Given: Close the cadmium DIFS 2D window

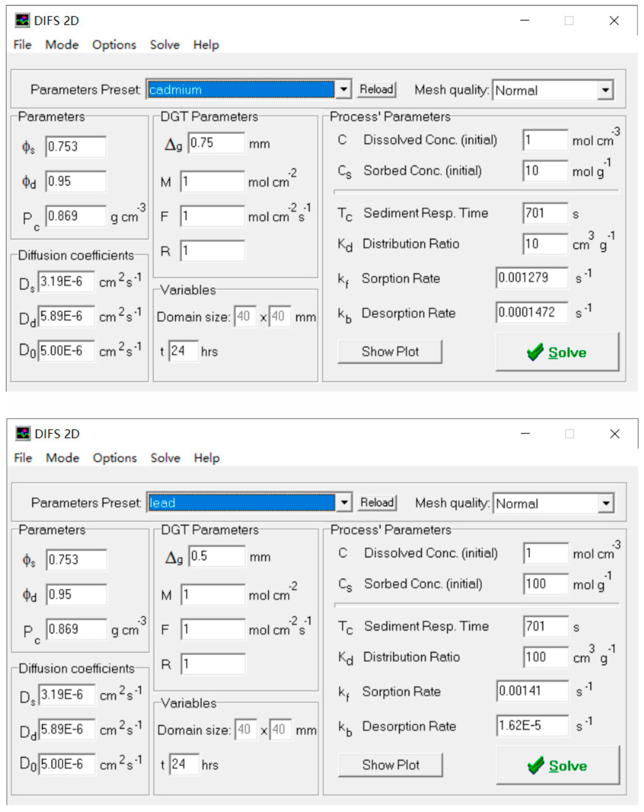Looking at the screenshot, I should pos(614,20).
